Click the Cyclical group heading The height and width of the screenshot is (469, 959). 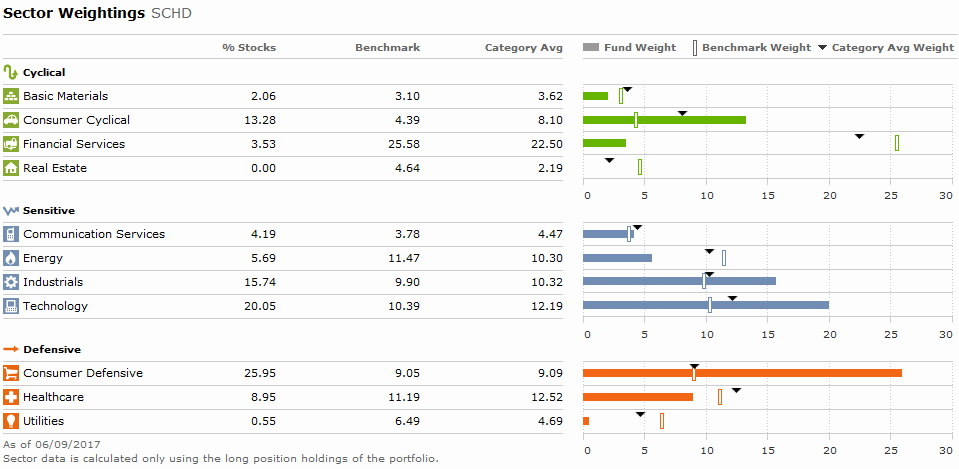click(x=44, y=73)
